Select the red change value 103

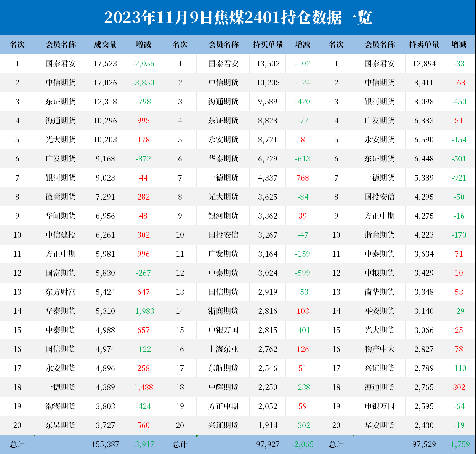[303, 311]
